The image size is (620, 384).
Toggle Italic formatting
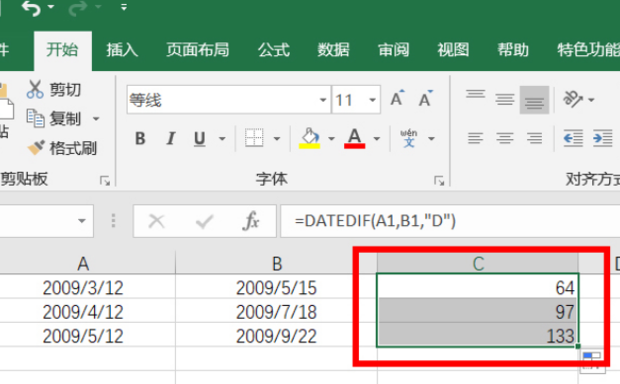pos(170,139)
